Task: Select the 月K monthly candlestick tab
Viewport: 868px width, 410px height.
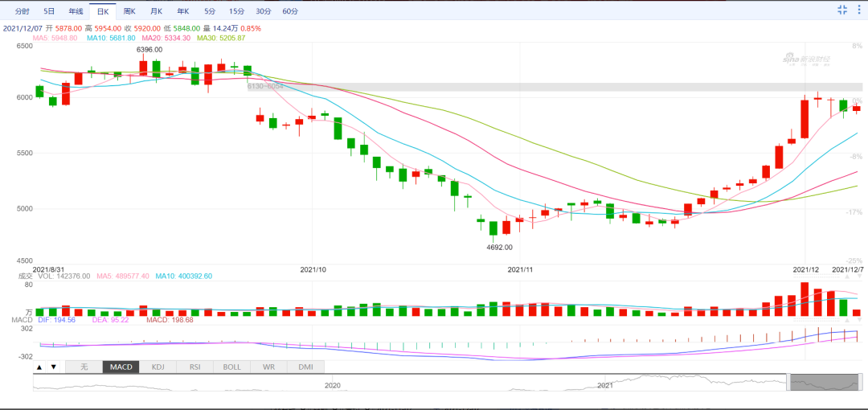Action: [x=156, y=11]
